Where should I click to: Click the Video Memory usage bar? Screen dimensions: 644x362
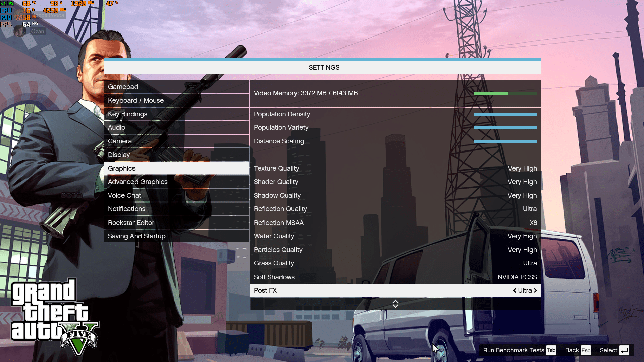[x=505, y=93]
